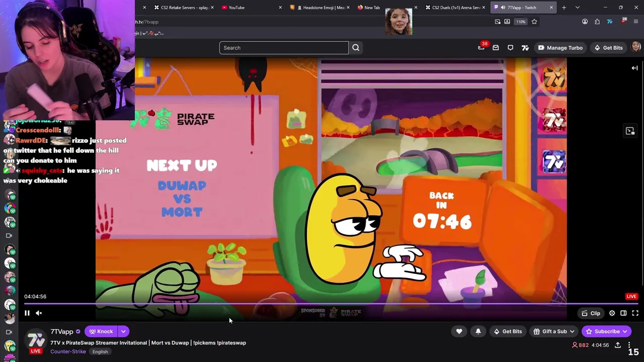
Task: Click the picture-in-picture address bar icon
Action: pyautogui.click(x=498, y=22)
